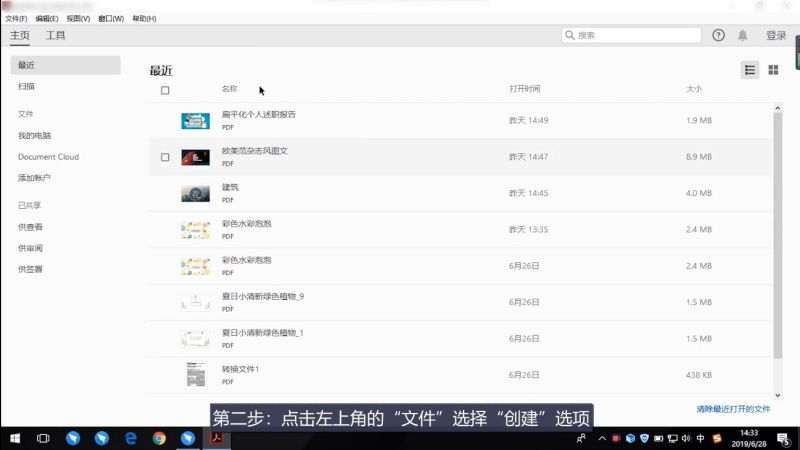Switch to thumbnail grid view
The image size is (800, 450).
coord(773,70)
